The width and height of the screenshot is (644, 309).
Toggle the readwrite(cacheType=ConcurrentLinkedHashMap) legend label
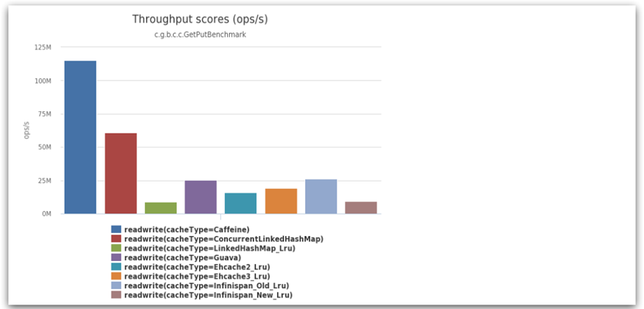[x=224, y=239]
